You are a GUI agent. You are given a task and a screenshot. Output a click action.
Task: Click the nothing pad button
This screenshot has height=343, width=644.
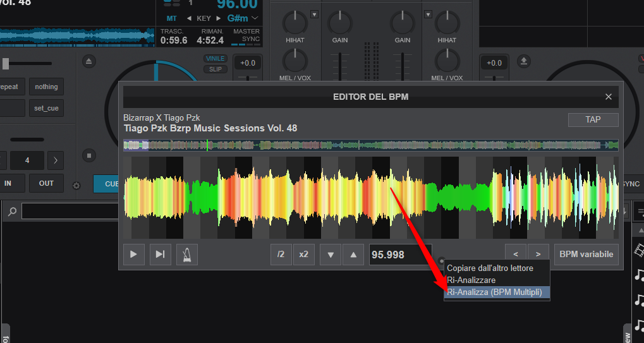coord(46,87)
